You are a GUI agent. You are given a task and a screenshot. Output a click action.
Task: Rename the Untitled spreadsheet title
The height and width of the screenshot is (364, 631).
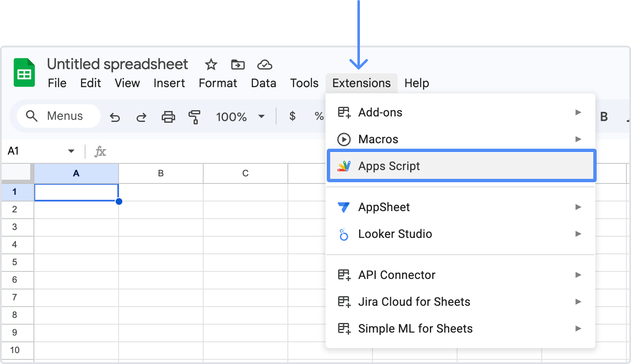click(x=117, y=64)
